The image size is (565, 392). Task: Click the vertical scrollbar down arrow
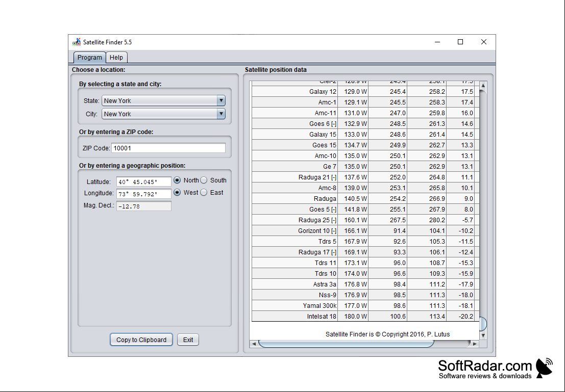pos(483,335)
